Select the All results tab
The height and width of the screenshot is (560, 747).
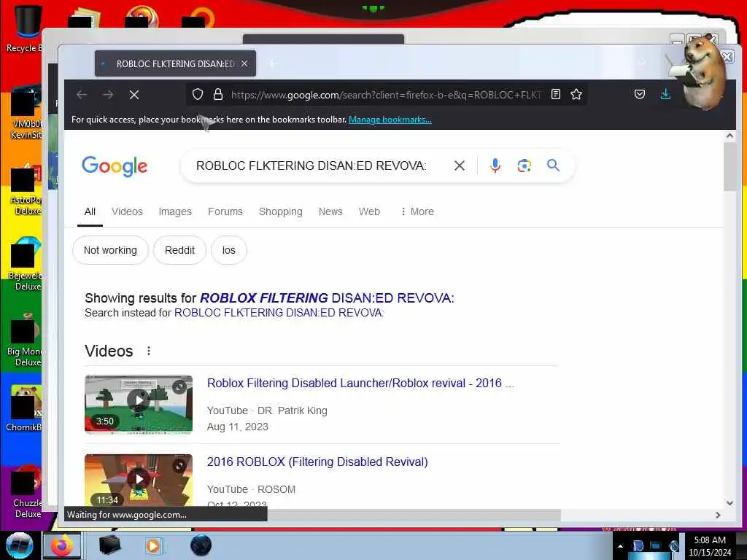(x=90, y=211)
